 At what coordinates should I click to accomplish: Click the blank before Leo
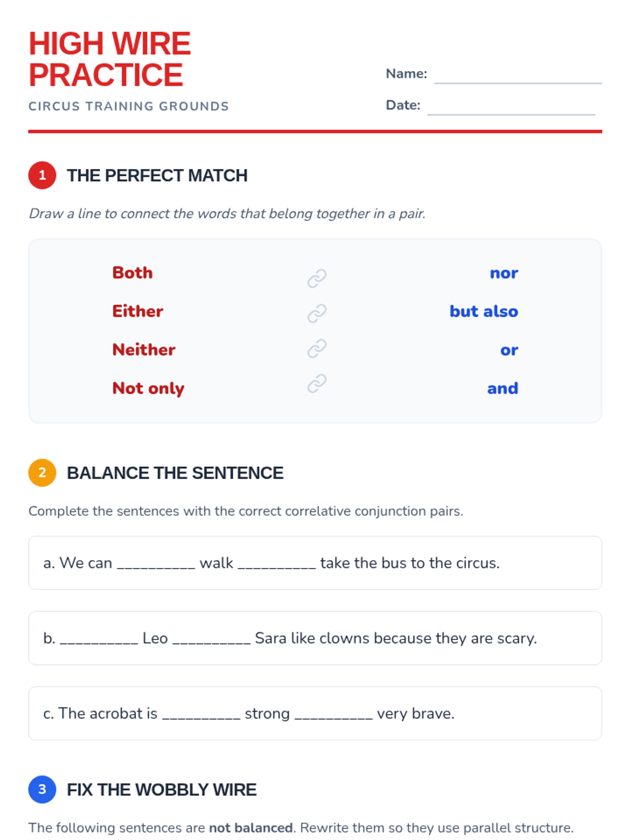[99, 639]
